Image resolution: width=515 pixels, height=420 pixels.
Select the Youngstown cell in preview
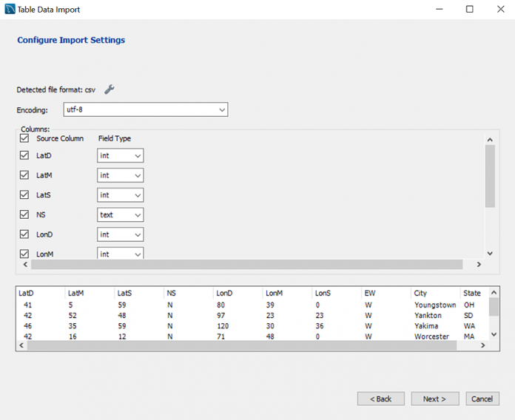(434, 305)
